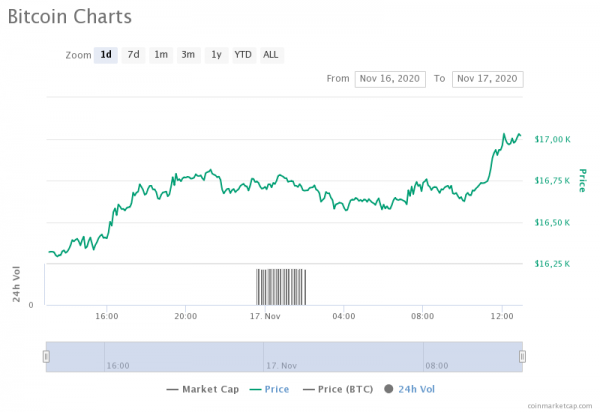Click the 08:00 time axis label

click(x=422, y=316)
